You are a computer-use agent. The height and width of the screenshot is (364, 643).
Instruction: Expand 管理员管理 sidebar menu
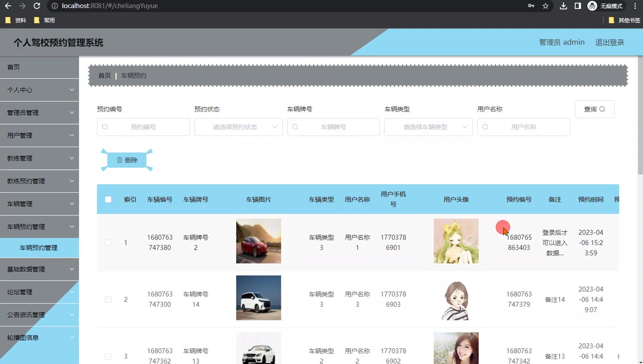tap(39, 113)
